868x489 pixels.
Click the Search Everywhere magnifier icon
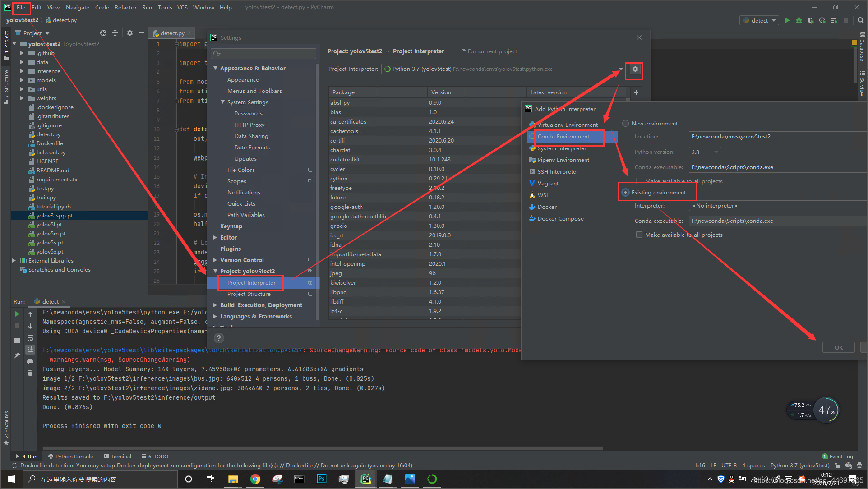tap(861, 20)
